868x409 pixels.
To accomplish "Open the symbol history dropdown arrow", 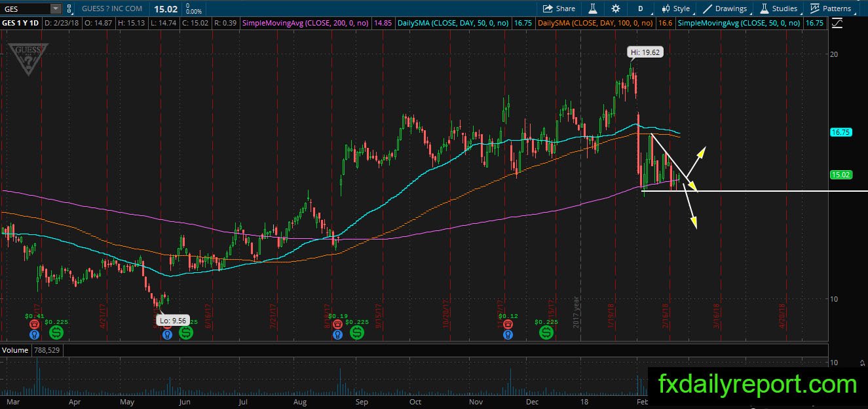I will coord(56,9).
